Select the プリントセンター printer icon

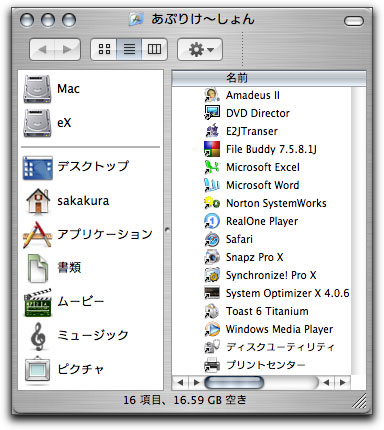[x=212, y=365]
